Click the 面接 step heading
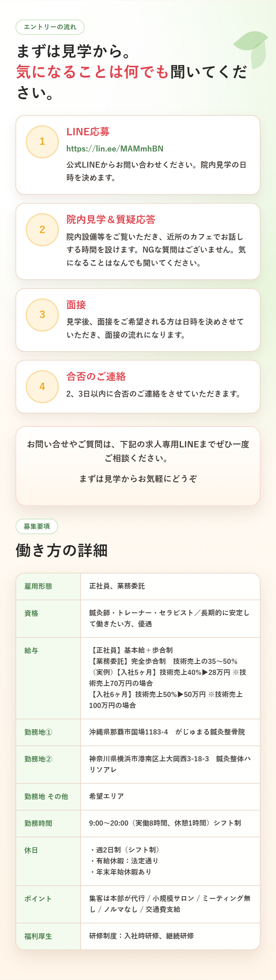This screenshot has width=276, height=980. (76, 305)
